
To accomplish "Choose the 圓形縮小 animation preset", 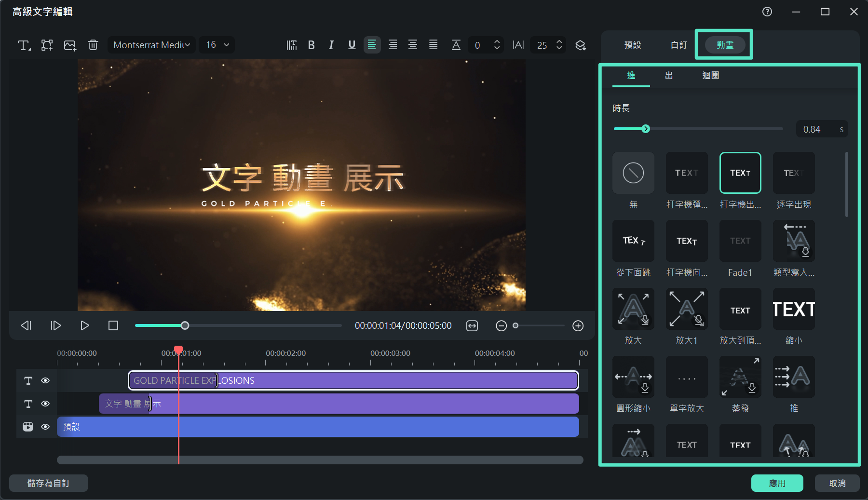I will 633,377.
